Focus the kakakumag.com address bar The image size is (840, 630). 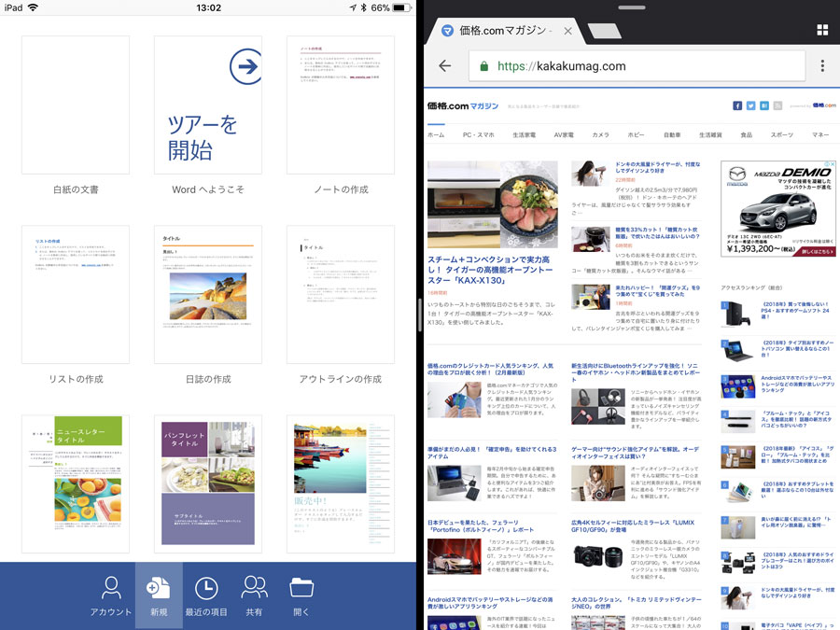click(x=637, y=66)
